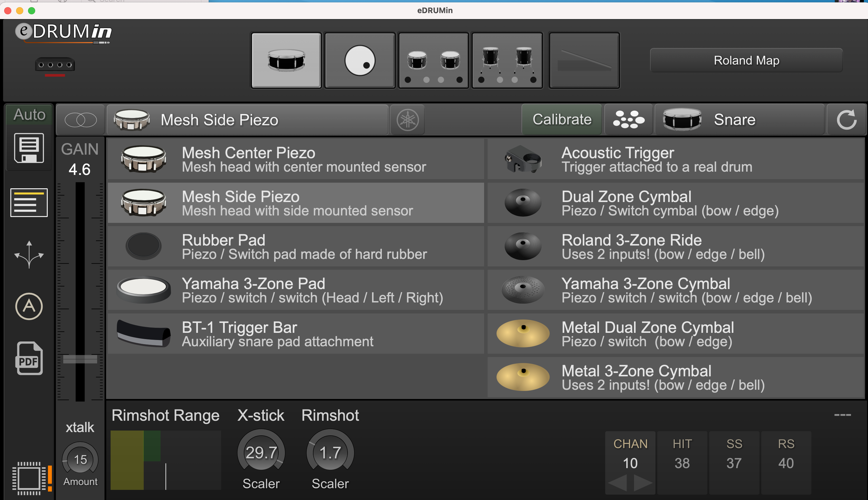Viewport: 868px width, 500px height.
Task: Click the reset/refresh button
Action: coord(847,119)
